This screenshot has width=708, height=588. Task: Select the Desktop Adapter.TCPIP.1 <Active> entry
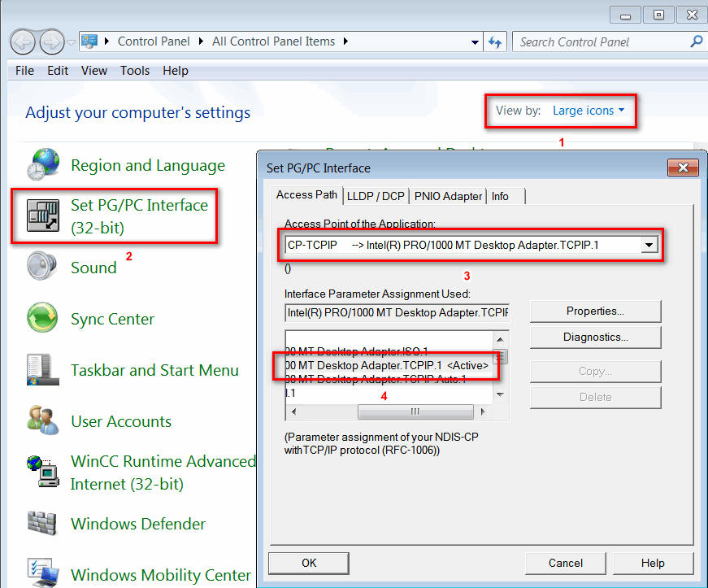coord(388,365)
